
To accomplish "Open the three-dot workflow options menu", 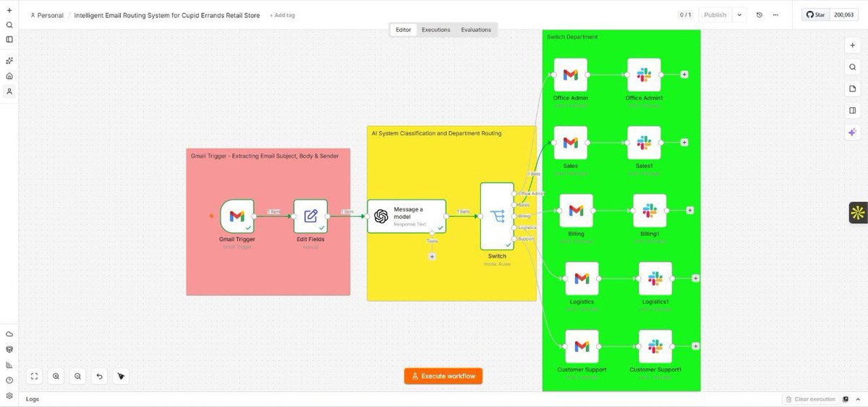I will (776, 14).
